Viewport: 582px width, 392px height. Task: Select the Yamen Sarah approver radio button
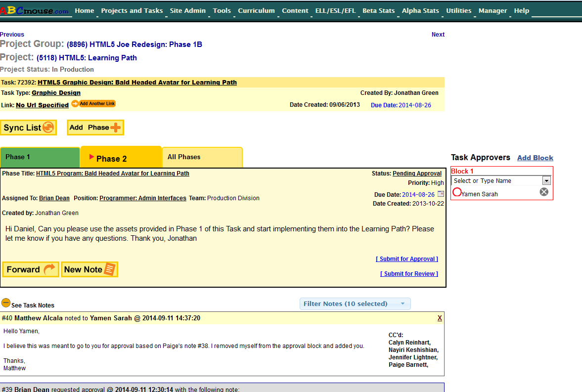coord(457,192)
